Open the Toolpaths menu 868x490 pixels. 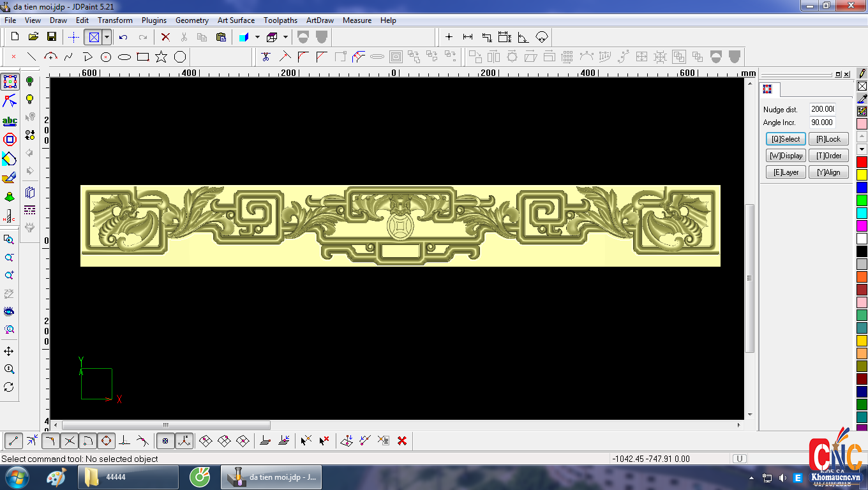click(x=280, y=20)
